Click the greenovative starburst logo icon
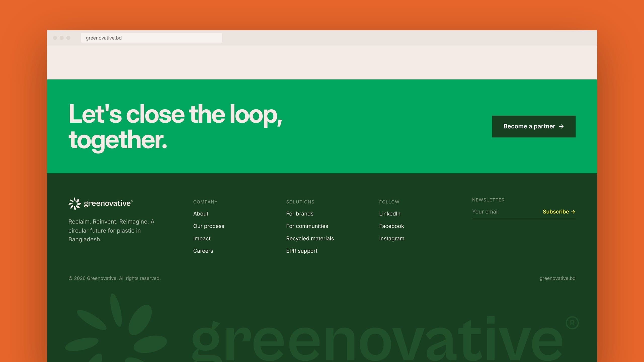 pyautogui.click(x=75, y=203)
